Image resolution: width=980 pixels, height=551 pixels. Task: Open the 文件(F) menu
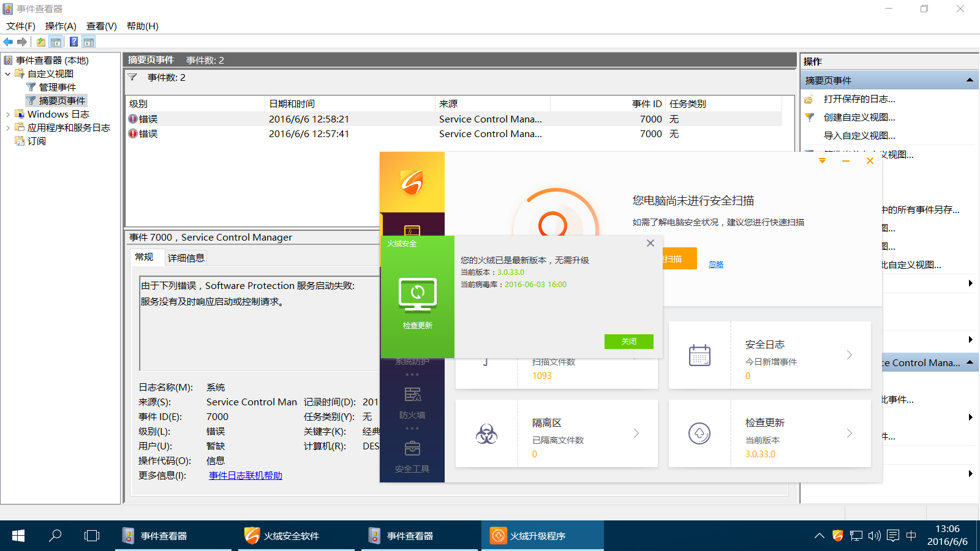coord(21,26)
